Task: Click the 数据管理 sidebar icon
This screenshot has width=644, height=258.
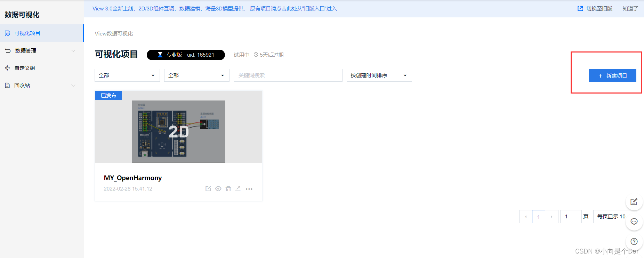Action: (8, 51)
